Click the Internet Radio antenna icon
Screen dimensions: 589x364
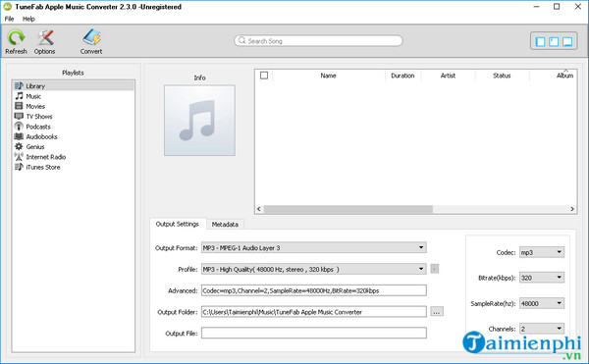click(19, 157)
